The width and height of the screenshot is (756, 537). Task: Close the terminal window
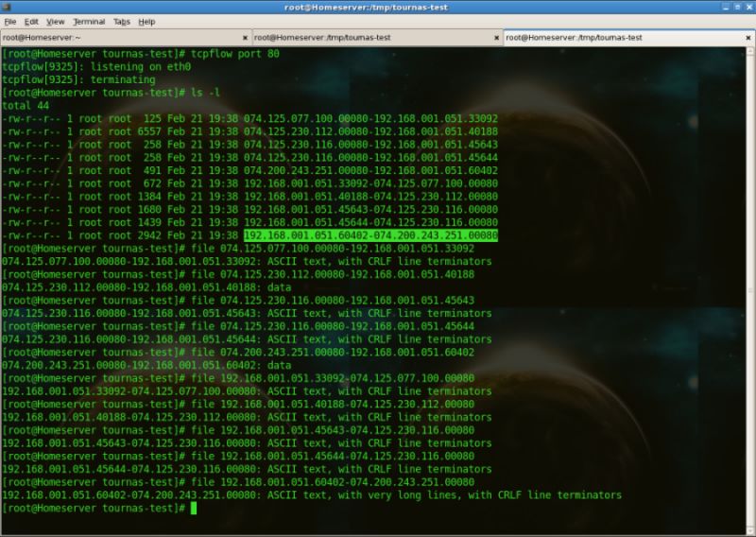tap(749, 7)
